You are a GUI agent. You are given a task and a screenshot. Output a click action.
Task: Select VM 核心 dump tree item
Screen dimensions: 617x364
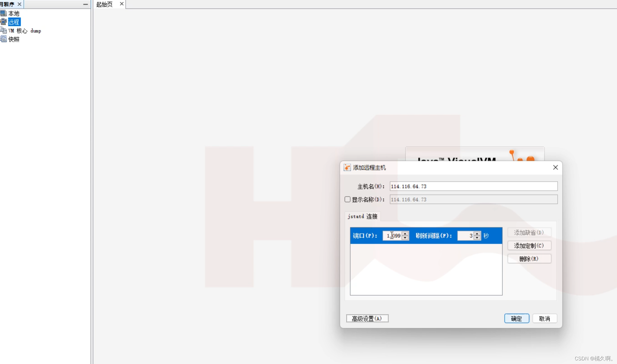click(x=25, y=31)
